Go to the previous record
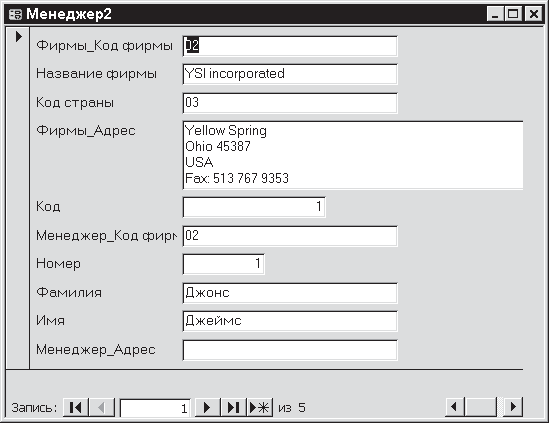549x423 pixels. coord(102,407)
